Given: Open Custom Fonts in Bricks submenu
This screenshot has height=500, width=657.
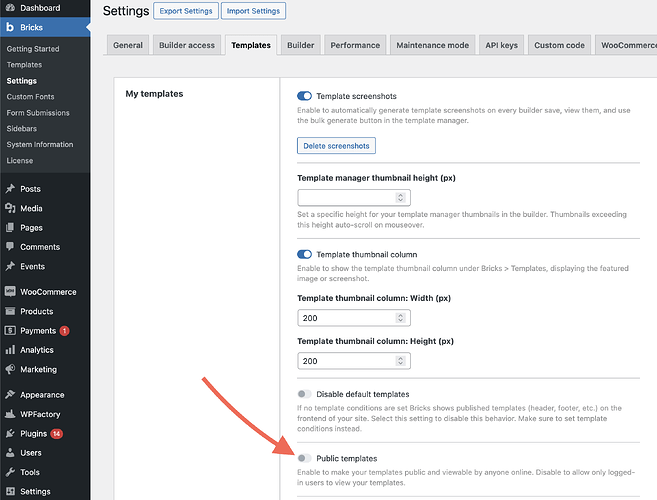Looking at the screenshot, I should (x=31, y=96).
